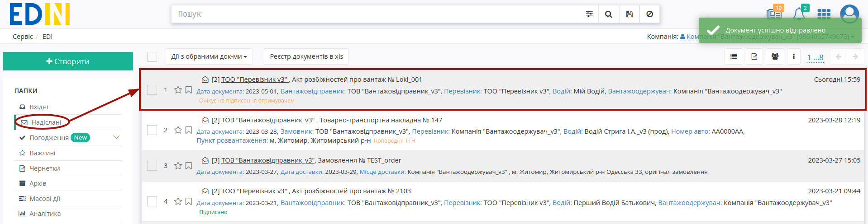Image resolution: width=868 pixels, height=224 pixels.
Task: Clear search with the cancel icon
Action: coord(649,14)
